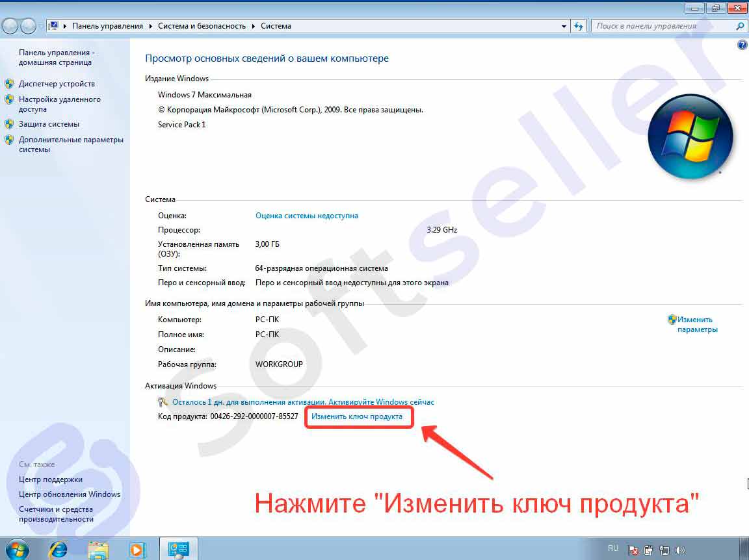The height and width of the screenshot is (560, 749).
Task: Open Оценка системы недоступна link
Action: tap(307, 216)
